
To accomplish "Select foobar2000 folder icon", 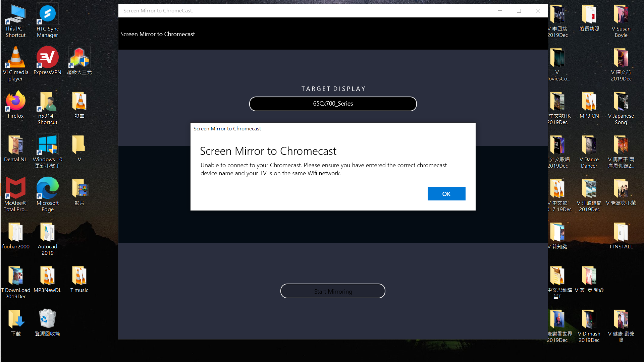I will (x=15, y=236).
